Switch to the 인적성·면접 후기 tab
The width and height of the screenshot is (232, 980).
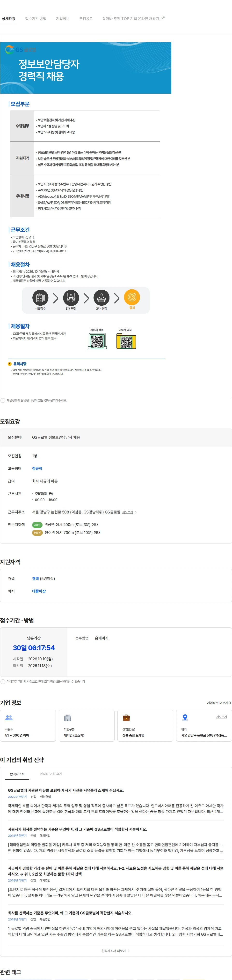[x=51, y=774]
